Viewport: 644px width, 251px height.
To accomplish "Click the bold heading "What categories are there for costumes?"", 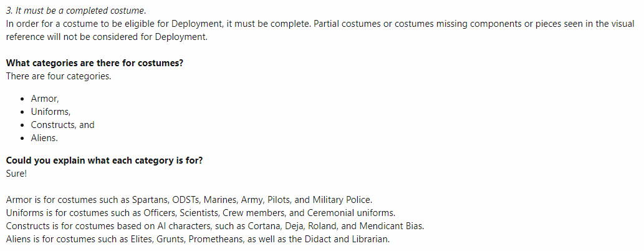I will pyautogui.click(x=94, y=64).
